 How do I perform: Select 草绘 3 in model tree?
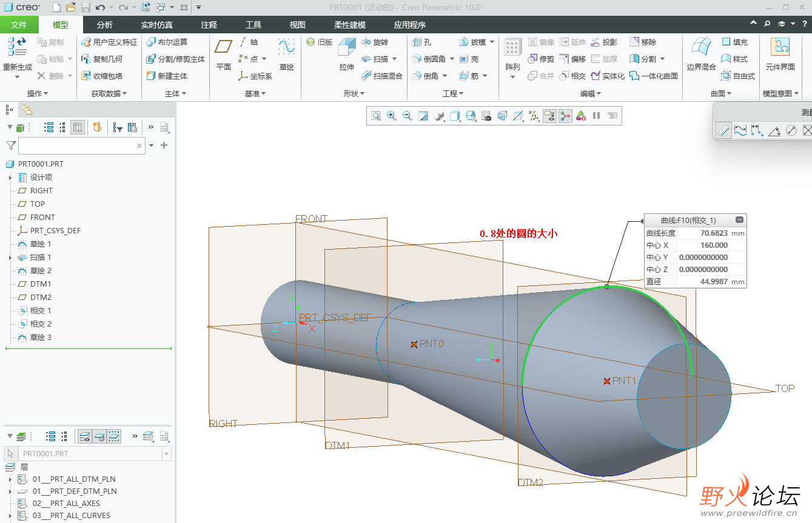point(41,338)
